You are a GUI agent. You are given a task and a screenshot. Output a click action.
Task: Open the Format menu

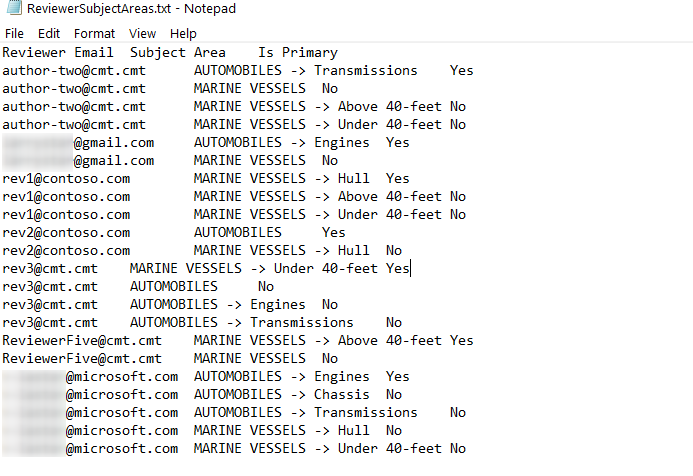tap(94, 34)
